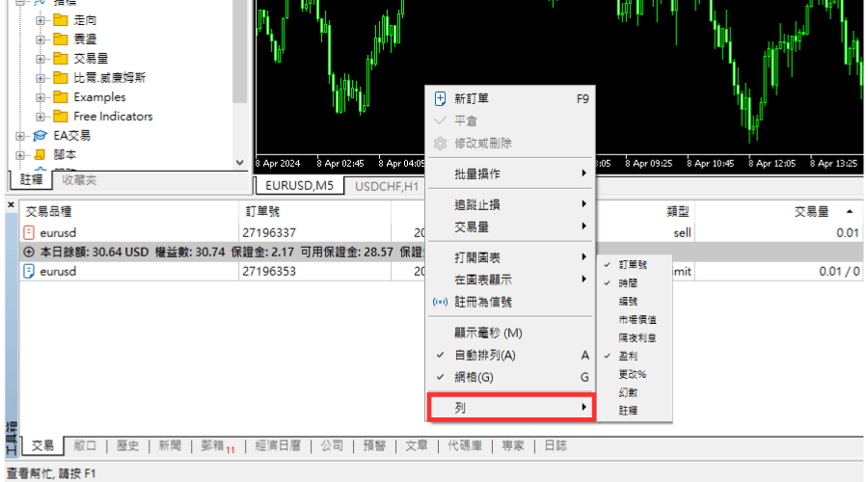Click the 腳本 script icon in navigator
This screenshot has width=868, height=482.
(x=40, y=154)
